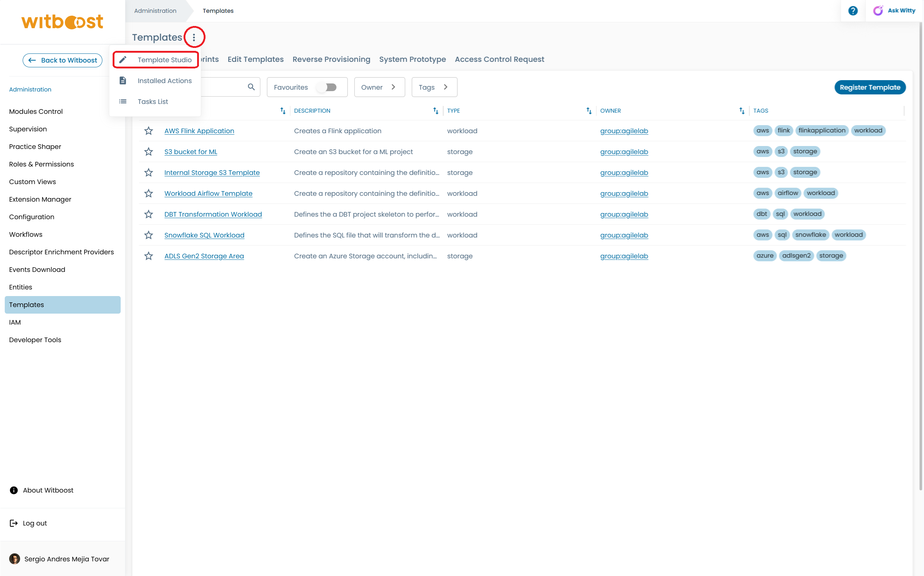Star the S3 bucket for ML template
The height and width of the screenshot is (576, 924).
tap(148, 152)
